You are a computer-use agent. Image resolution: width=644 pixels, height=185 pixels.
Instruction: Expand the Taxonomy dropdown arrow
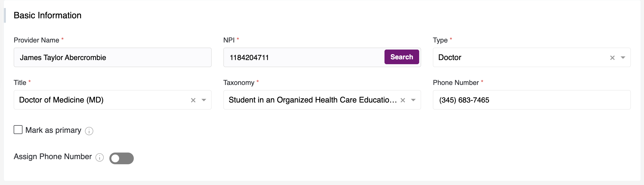tap(413, 100)
